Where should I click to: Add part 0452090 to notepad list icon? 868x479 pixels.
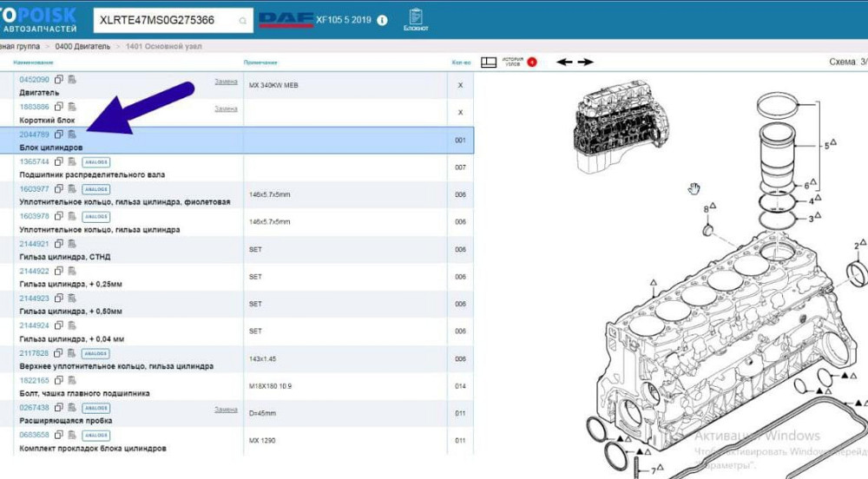(72, 80)
